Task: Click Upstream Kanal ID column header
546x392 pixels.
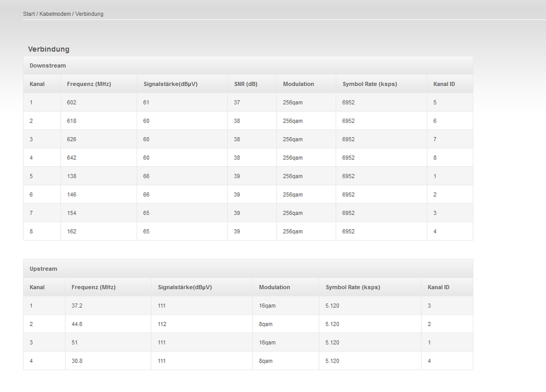Action: tap(438, 287)
